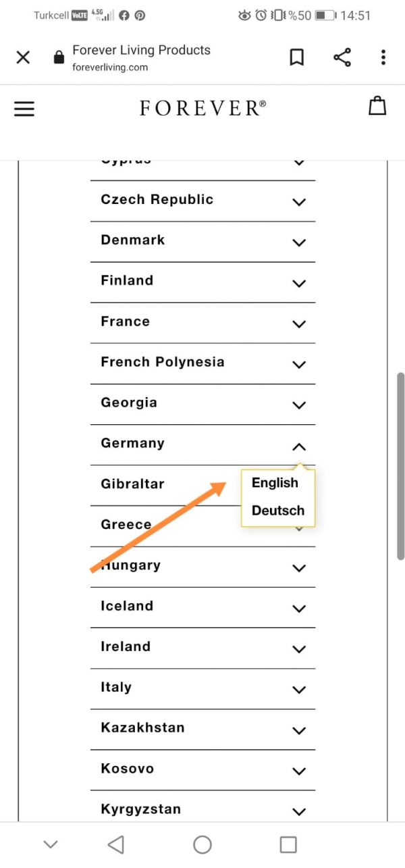Tap the Android back triangle button
Viewport: 405px width, 868px height.
116,844
